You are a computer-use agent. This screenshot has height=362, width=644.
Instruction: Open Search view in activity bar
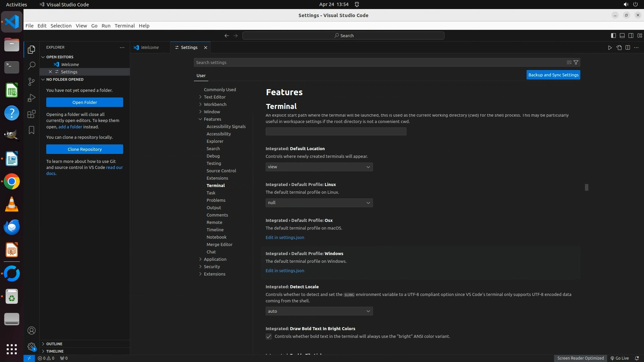[31, 65]
